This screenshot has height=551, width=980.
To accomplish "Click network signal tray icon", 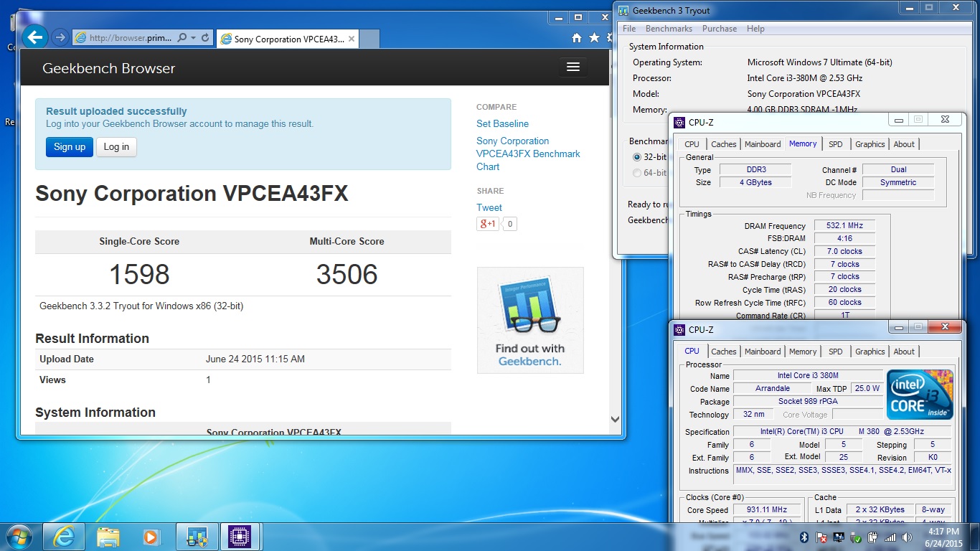I will coord(890,537).
